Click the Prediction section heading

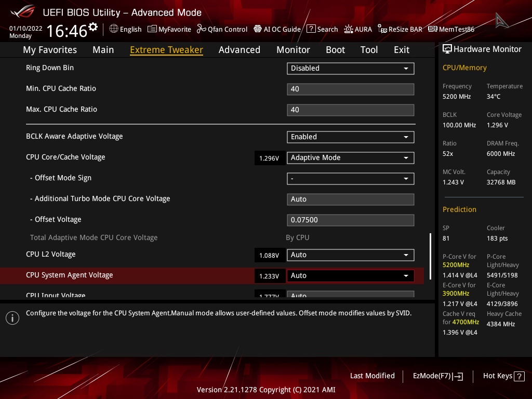tap(459, 209)
